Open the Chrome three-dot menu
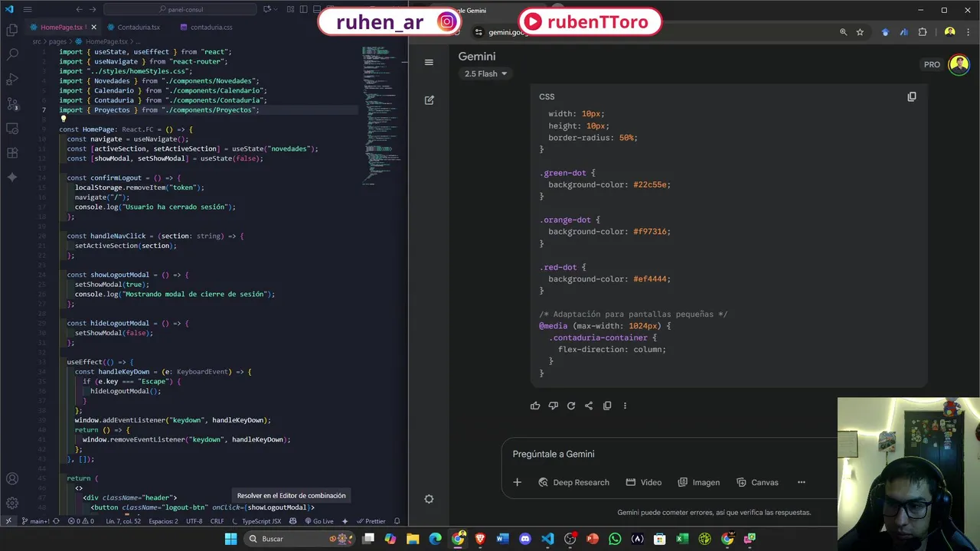Viewport: 980px width, 551px height. 969,32
